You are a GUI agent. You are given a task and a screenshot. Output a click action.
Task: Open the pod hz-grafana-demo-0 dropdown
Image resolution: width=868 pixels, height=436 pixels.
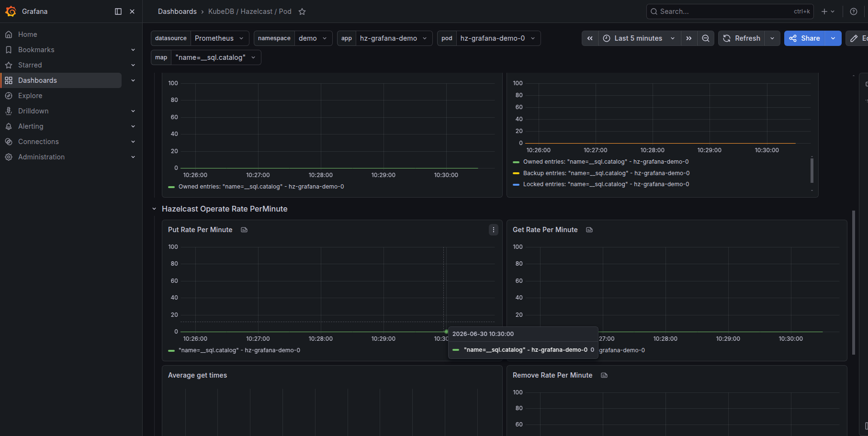click(498, 38)
